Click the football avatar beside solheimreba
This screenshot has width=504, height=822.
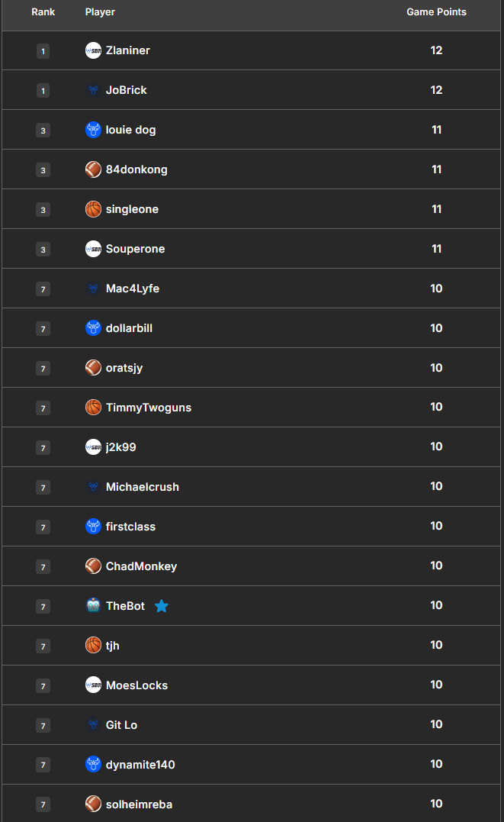pyautogui.click(x=93, y=804)
